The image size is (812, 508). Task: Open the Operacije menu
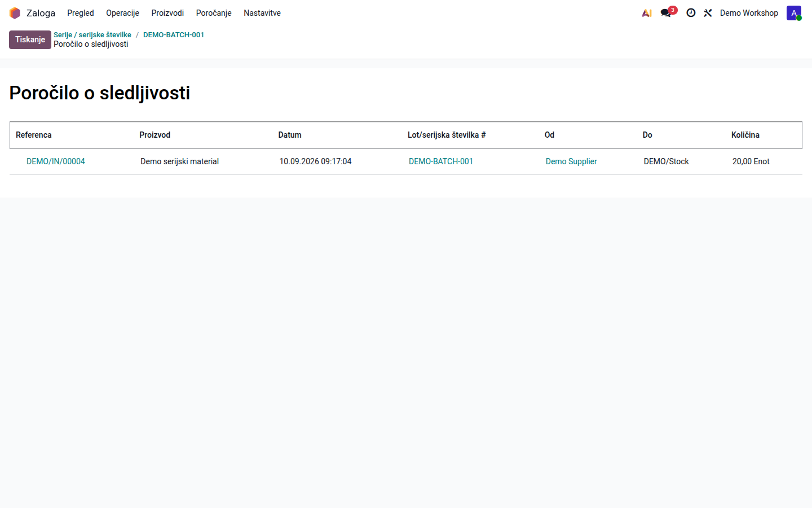(x=122, y=13)
